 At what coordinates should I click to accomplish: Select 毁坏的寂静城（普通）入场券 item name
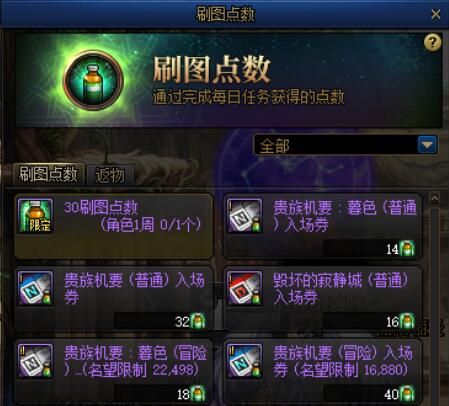[341, 289]
